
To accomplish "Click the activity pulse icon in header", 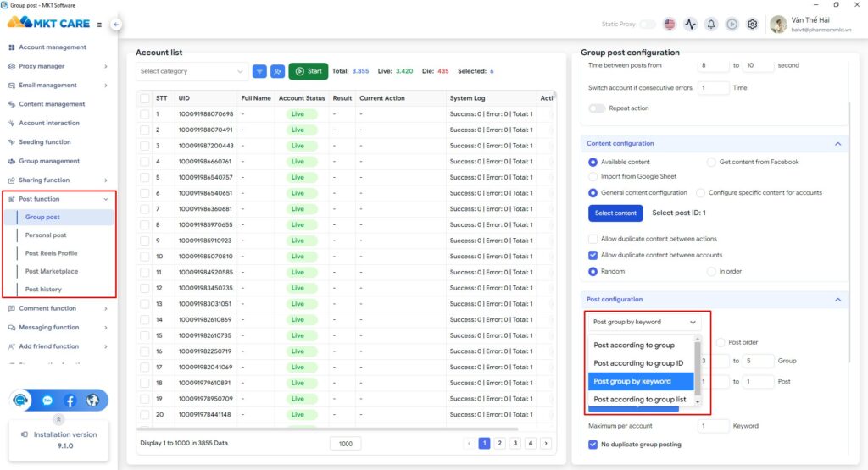I will pyautogui.click(x=691, y=25).
